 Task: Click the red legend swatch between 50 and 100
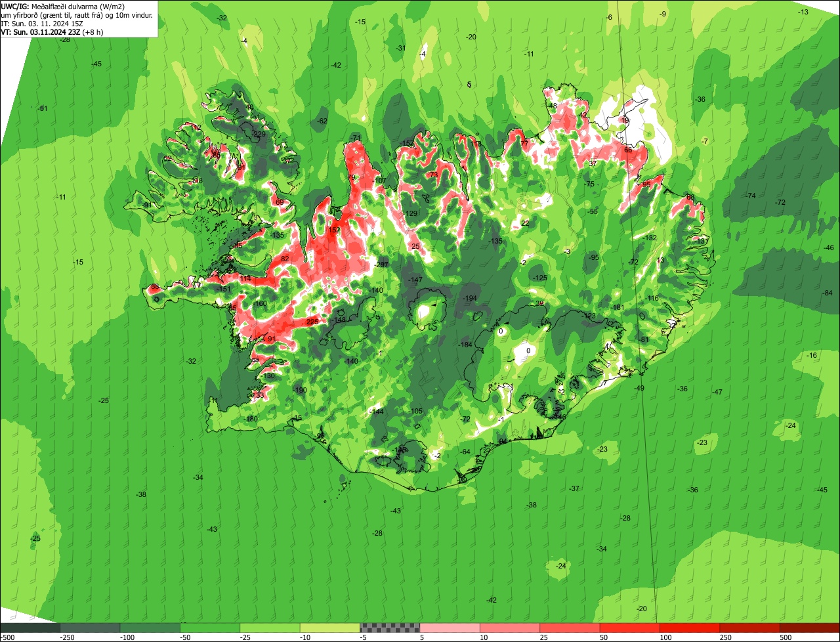[630, 628]
